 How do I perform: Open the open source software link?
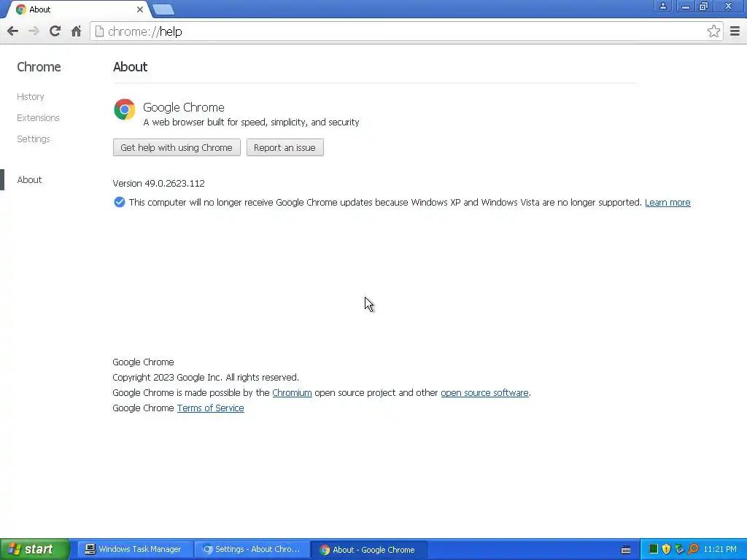click(484, 393)
